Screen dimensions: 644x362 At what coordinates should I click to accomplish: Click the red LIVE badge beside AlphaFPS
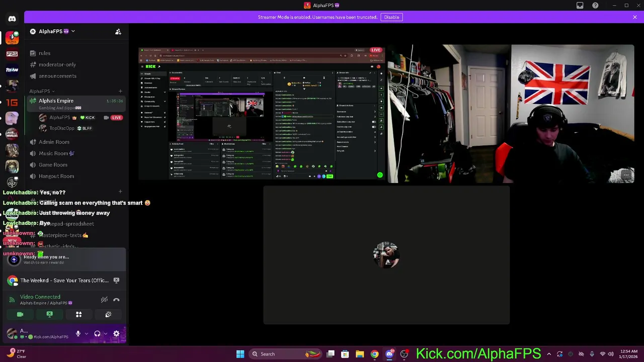[x=116, y=118]
